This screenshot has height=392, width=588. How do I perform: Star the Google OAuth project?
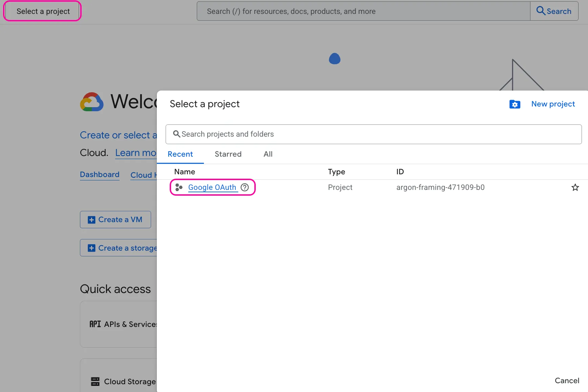click(575, 188)
